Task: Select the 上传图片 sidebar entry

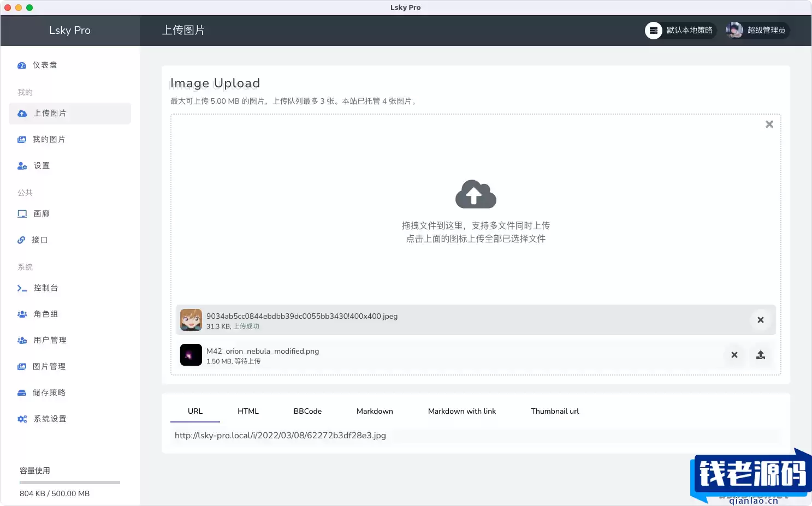Action: (x=70, y=114)
